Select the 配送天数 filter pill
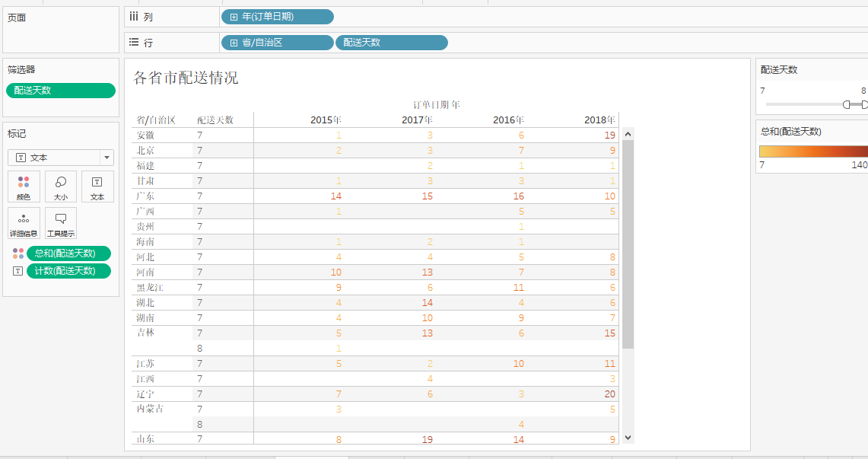Image resolution: width=868 pixels, height=459 pixels. (61, 91)
